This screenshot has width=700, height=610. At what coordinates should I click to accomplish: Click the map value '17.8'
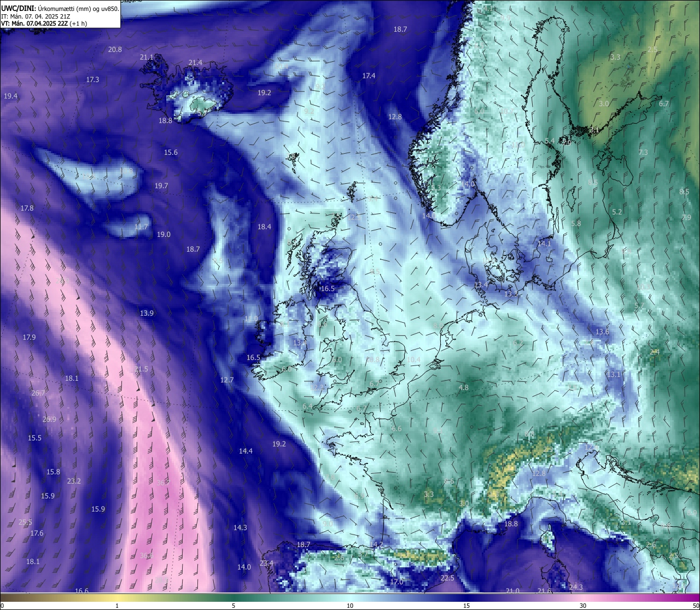coord(27,208)
